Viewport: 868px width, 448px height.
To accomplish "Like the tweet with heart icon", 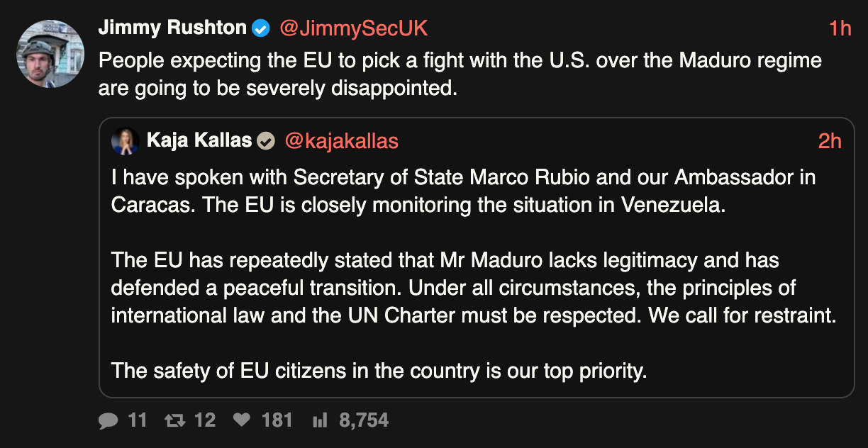I will pos(242,420).
